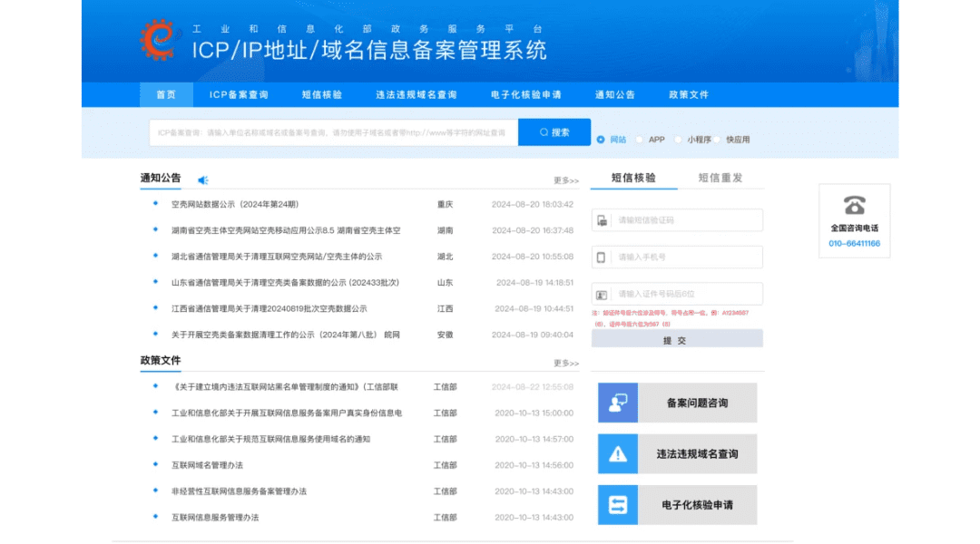Open the 空壳网站数据公示（2024年第24期） notice
This screenshot has width=980, height=544.
click(234, 205)
